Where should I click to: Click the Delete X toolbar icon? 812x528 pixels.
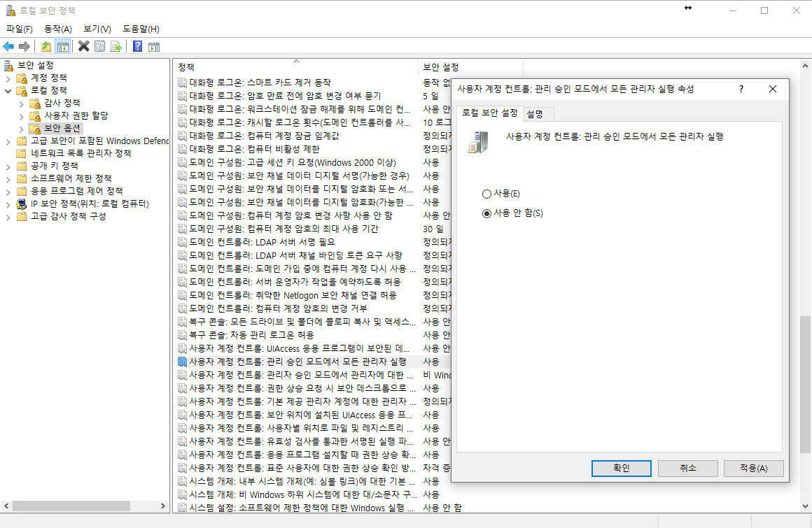[83, 47]
